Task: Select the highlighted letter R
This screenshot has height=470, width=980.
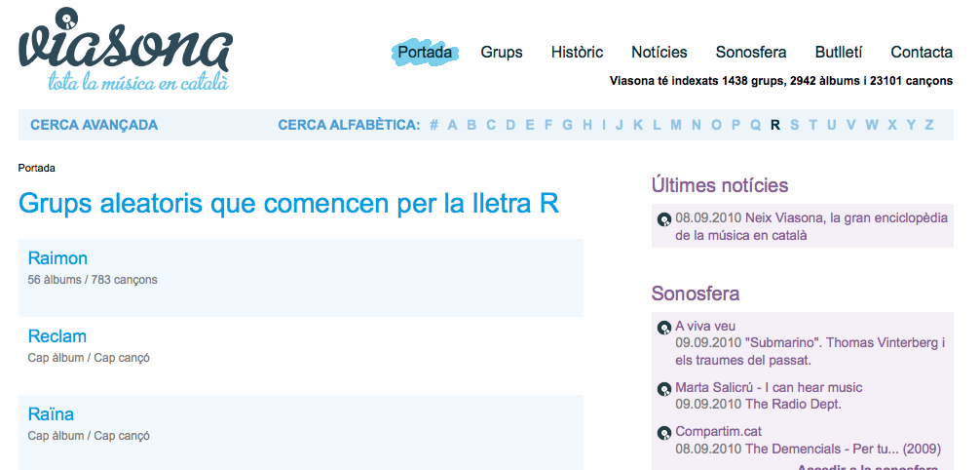Action: tap(775, 125)
